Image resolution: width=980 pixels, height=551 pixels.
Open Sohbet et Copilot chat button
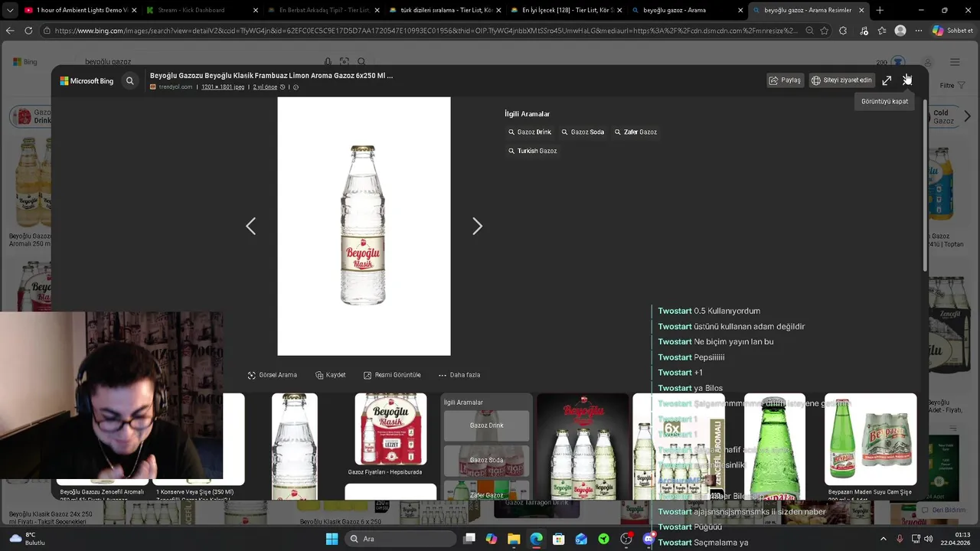coord(952,31)
